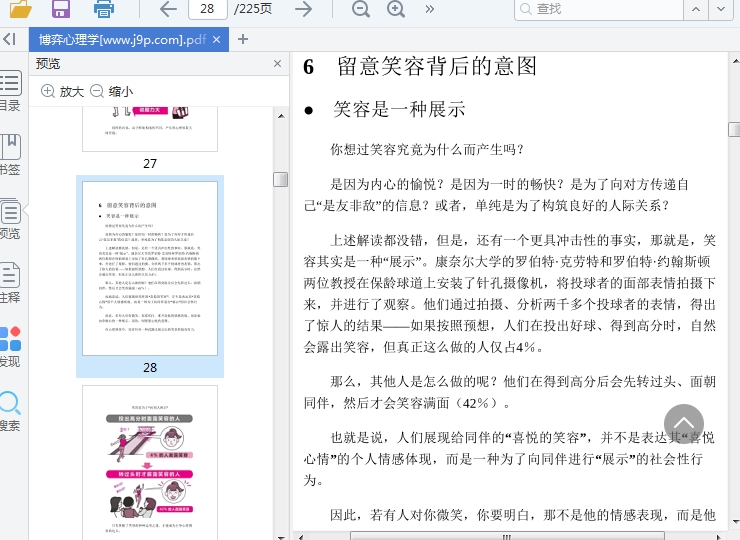The height and width of the screenshot is (540, 740).
Task: Open the 注释 annotations panel
Action: (x=10, y=282)
